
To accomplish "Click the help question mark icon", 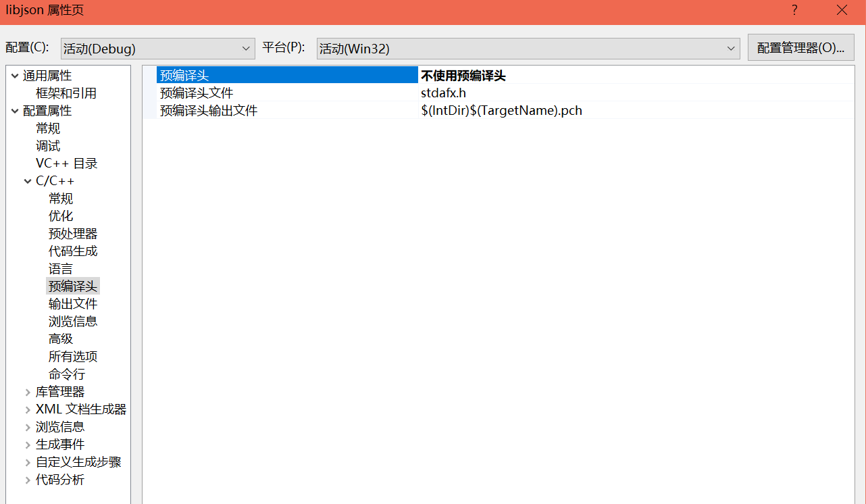I will (794, 10).
